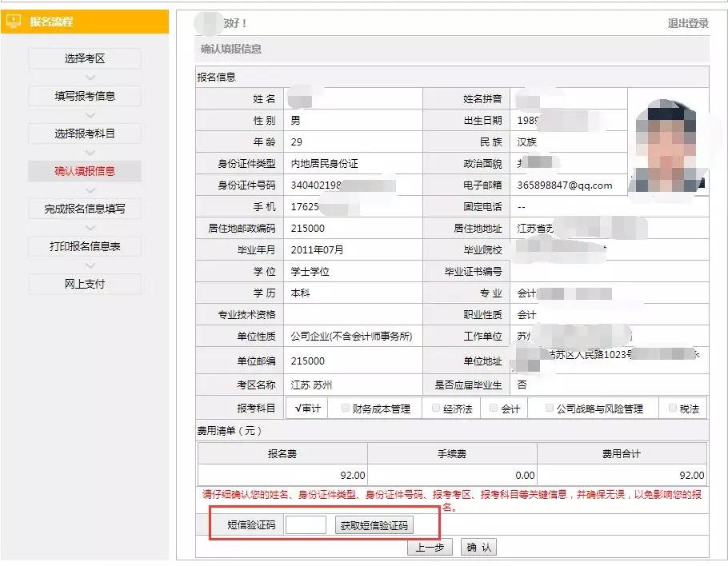Viewport: 728px width, 566px height.
Task: Click the highlighted 确认填报信息 step
Action: (85, 171)
